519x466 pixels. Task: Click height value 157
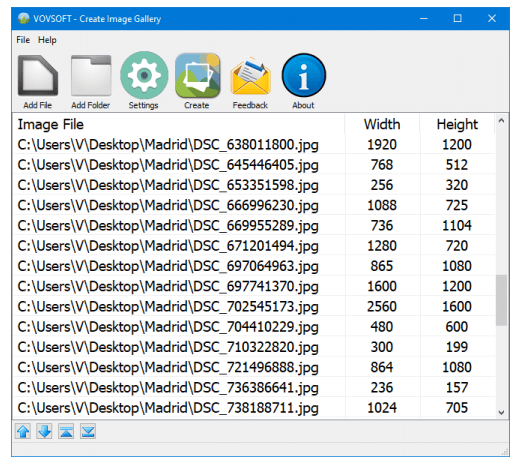(457, 388)
